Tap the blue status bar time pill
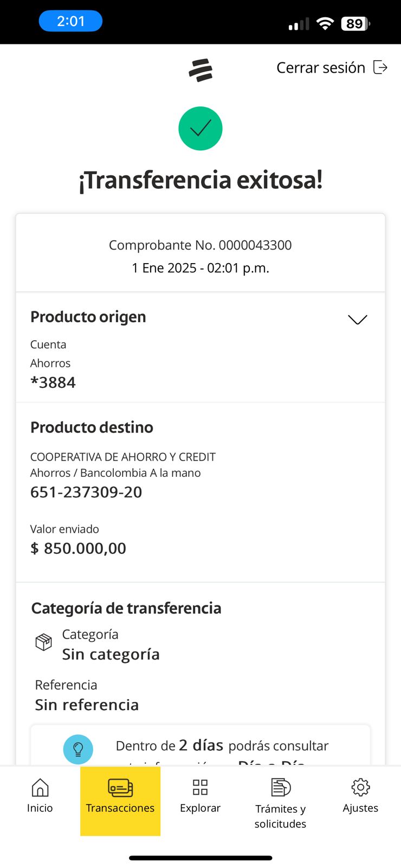 (70, 21)
